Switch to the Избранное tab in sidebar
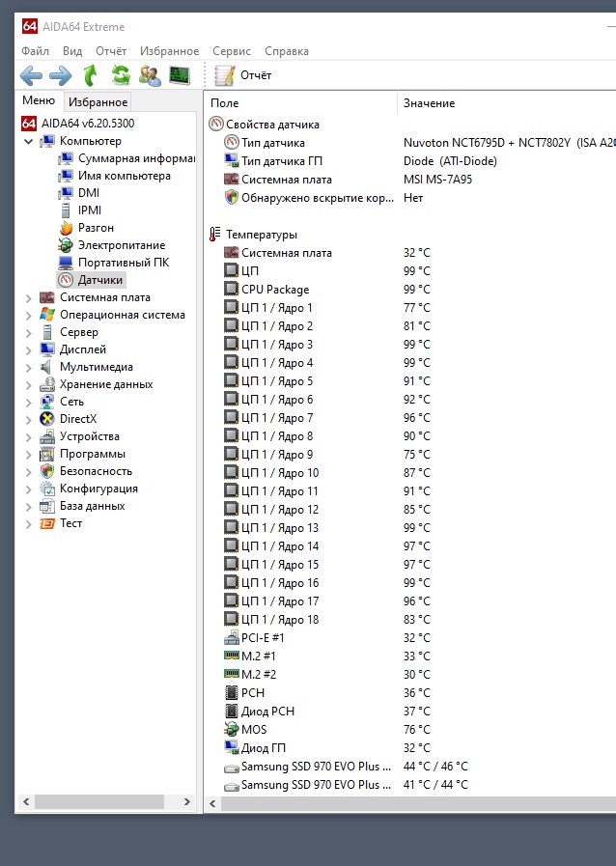Viewport: 616px width, 866px height. (x=98, y=102)
